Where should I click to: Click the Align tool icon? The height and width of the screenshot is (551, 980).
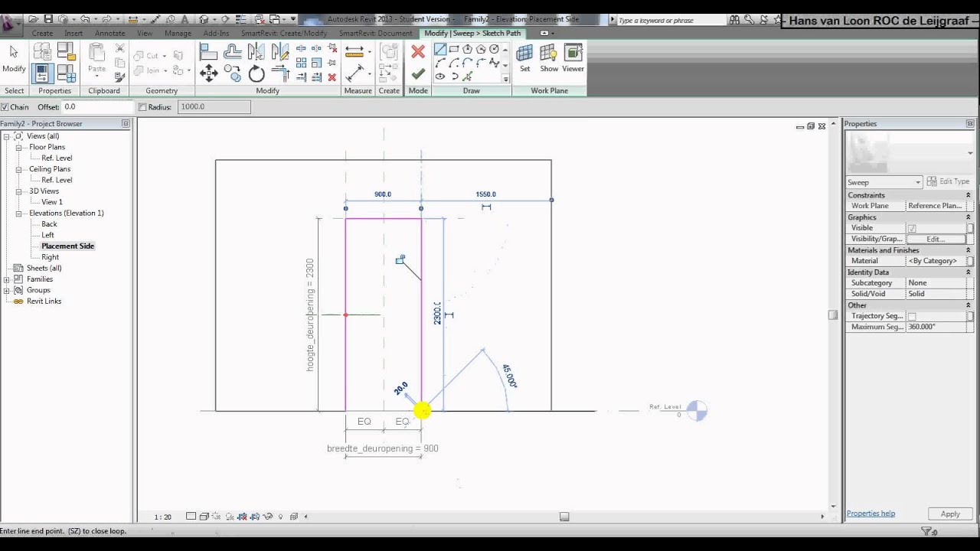point(208,51)
